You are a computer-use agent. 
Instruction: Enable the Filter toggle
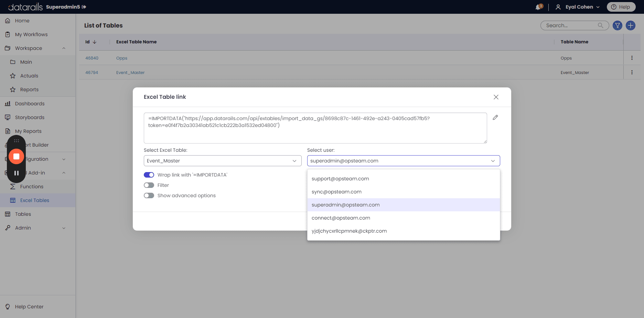coord(149,185)
